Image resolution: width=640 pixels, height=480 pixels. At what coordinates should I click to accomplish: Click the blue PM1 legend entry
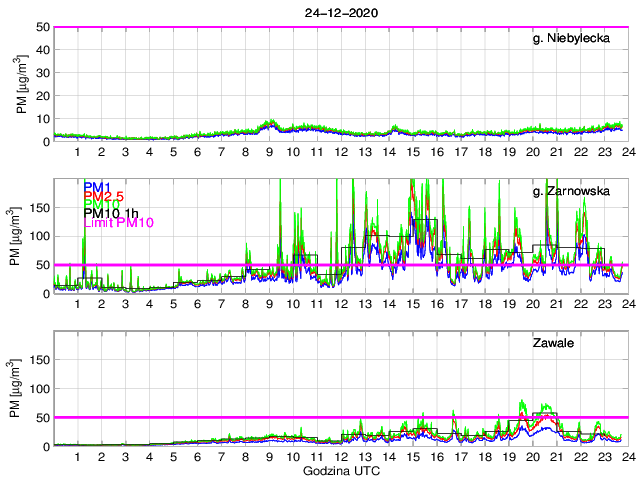pyautogui.click(x=98, y=186)
